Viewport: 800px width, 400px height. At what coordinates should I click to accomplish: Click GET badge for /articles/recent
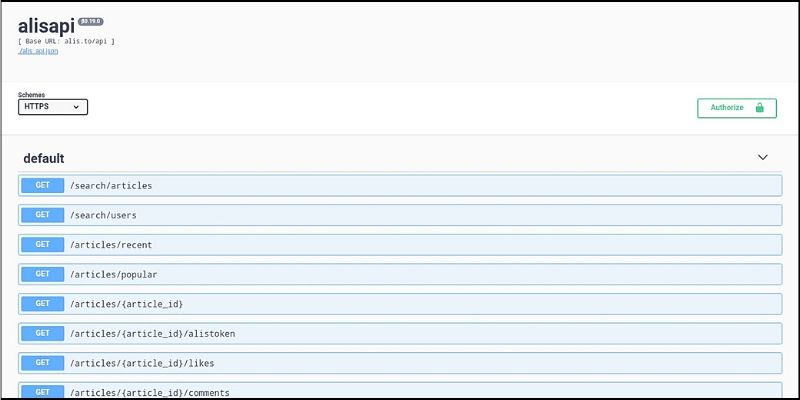[x=42, y=244]
